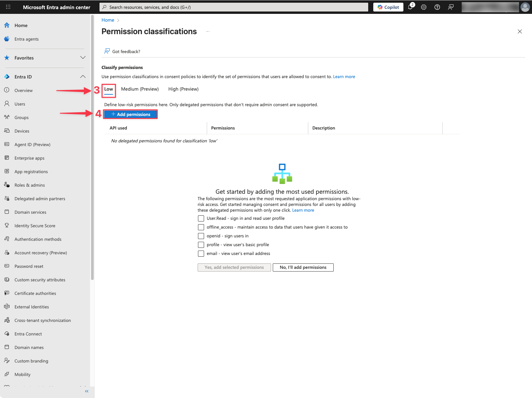Click Got feedback? link
Image resolution: width=532 pixels, height=398 pixels.
point(122,51)
